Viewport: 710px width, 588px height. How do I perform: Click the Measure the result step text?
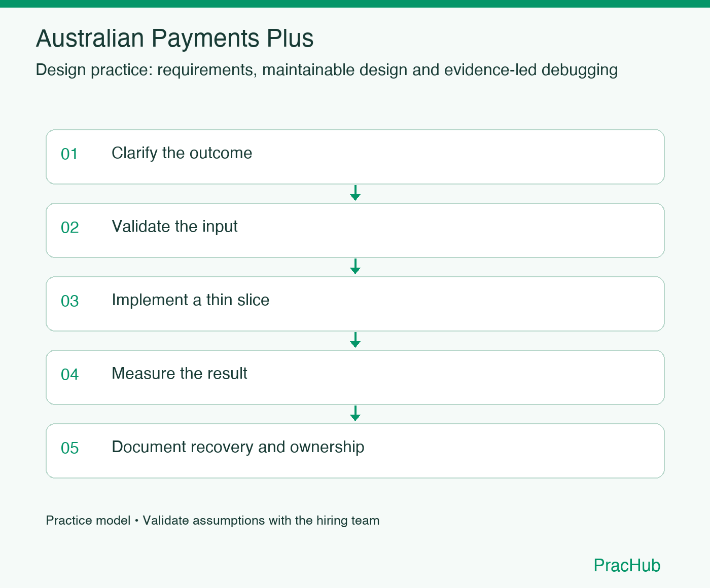180,374
